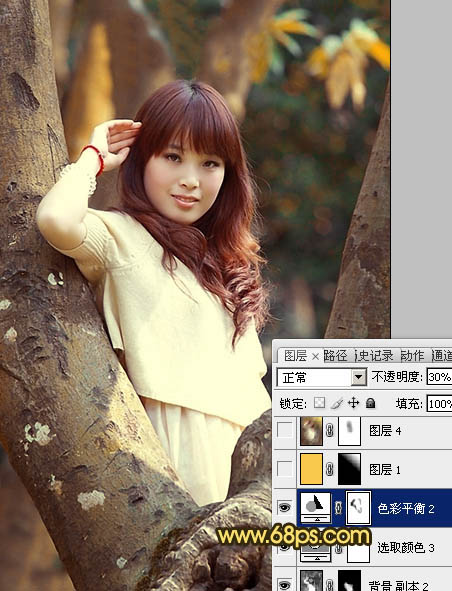Click the mask link icon of 色彩平衡 2
The width and height of the screenshot is (452, 591).
coord(339,508)
